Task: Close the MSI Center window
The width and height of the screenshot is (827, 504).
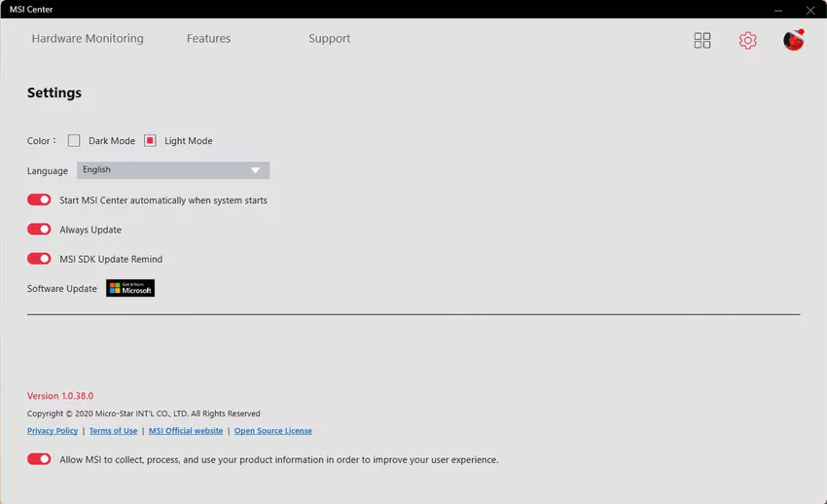Action: pyautogui.click(x=810, y=10)
